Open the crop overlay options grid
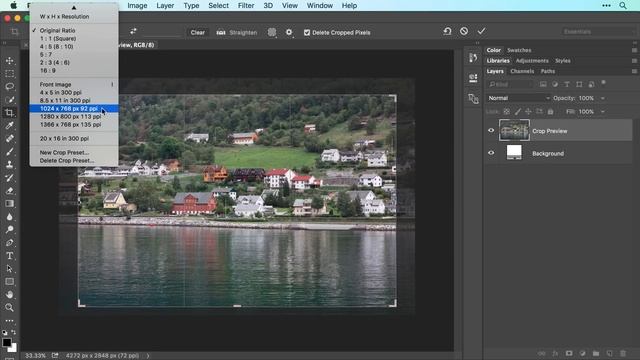This screenshot has height=360, width=640. pos(272,32)
